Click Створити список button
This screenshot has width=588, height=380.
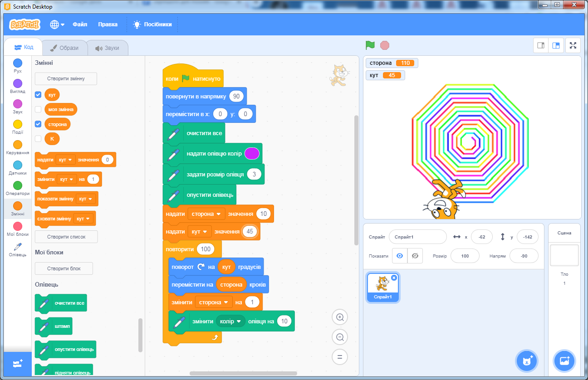[66, 237]
